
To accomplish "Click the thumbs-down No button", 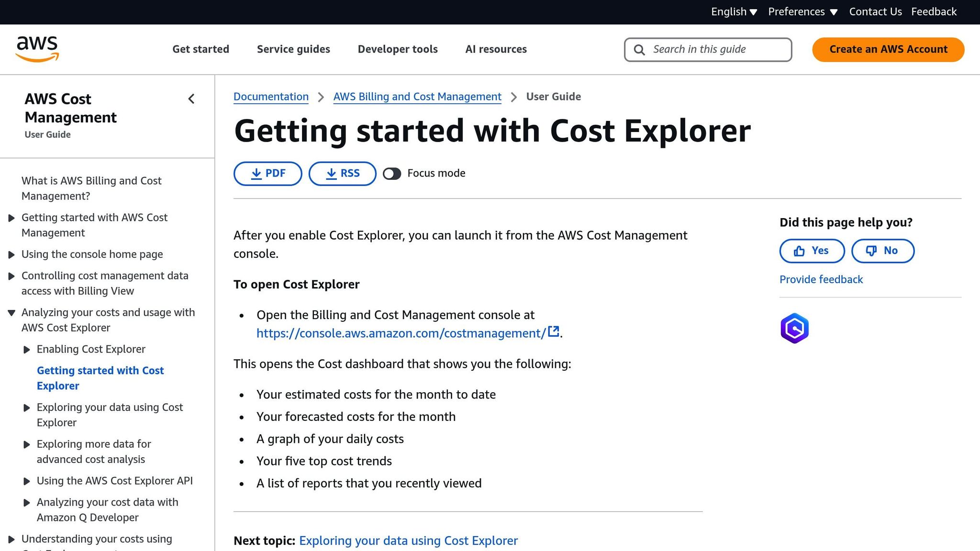I will tap(882, 251).
